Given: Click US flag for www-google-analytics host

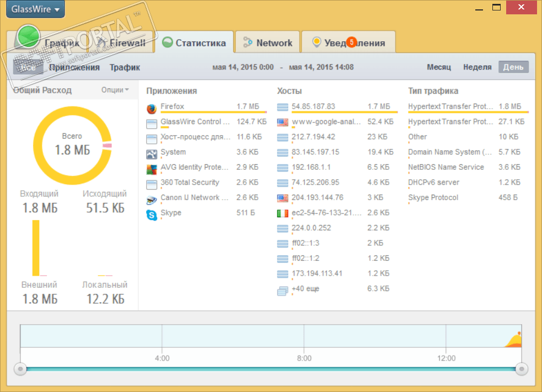Looking at the screenshot, I should [282, 122].
